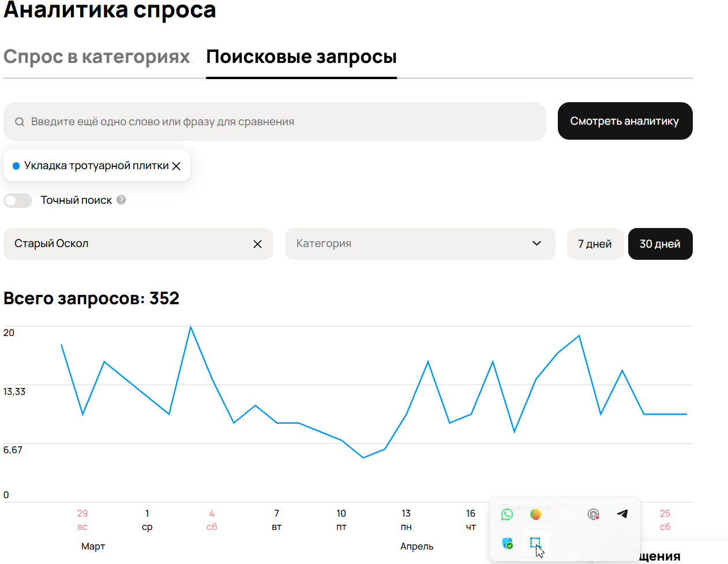The image size is (728, 564).
Task: Remove the Укладка тротуарной плитки tag
Action: (x=177, y=166)
